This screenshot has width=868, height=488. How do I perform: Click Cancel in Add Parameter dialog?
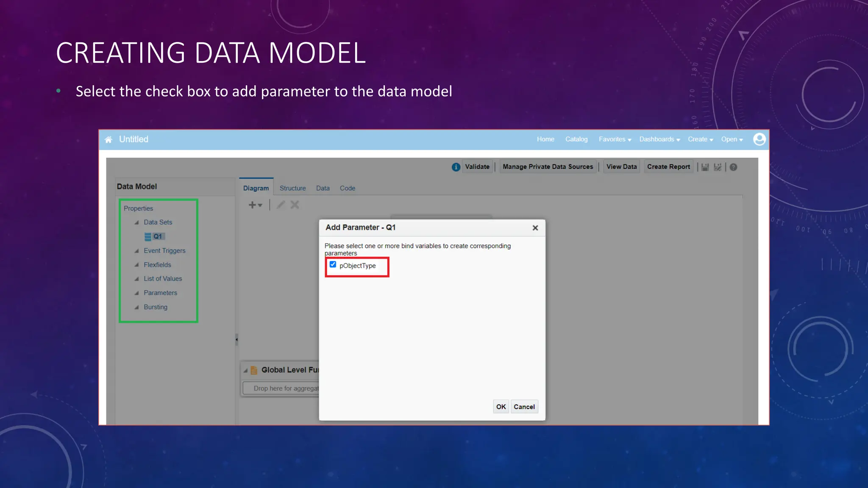tap(524, 407)
